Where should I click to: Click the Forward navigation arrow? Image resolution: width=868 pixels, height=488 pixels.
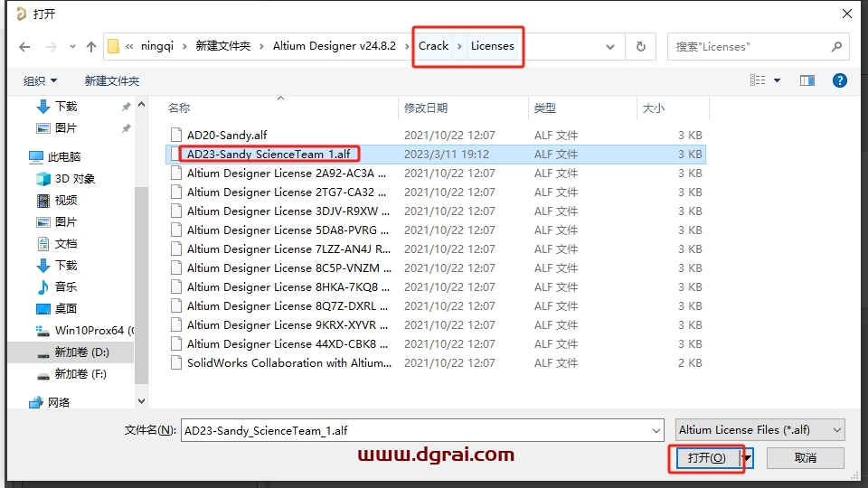[x=51, y=47]
